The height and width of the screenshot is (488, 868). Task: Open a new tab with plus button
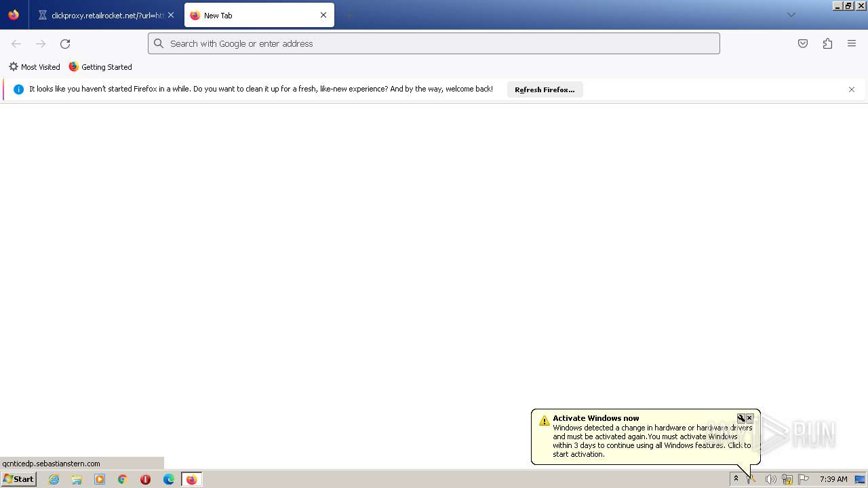pos(349,15)
